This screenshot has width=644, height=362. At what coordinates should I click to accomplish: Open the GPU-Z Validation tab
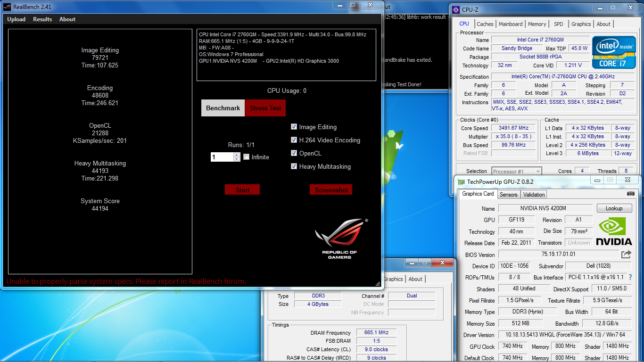click(534, 195)
